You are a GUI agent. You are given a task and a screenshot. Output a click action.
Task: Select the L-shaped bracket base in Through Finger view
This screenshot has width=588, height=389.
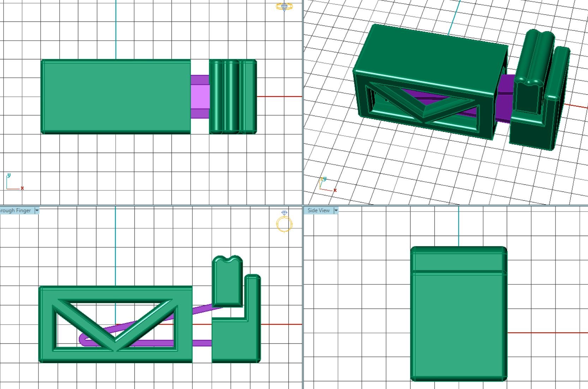pos(233,339)
